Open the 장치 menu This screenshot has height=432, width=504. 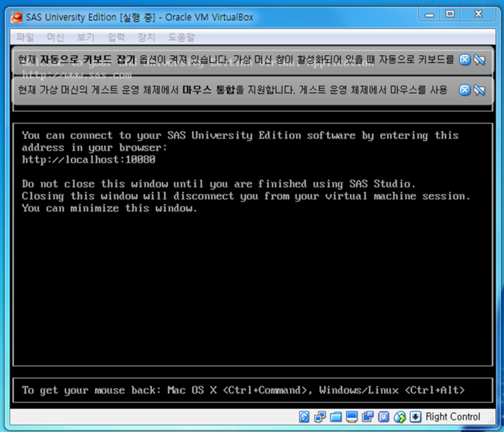click(146, 37)
